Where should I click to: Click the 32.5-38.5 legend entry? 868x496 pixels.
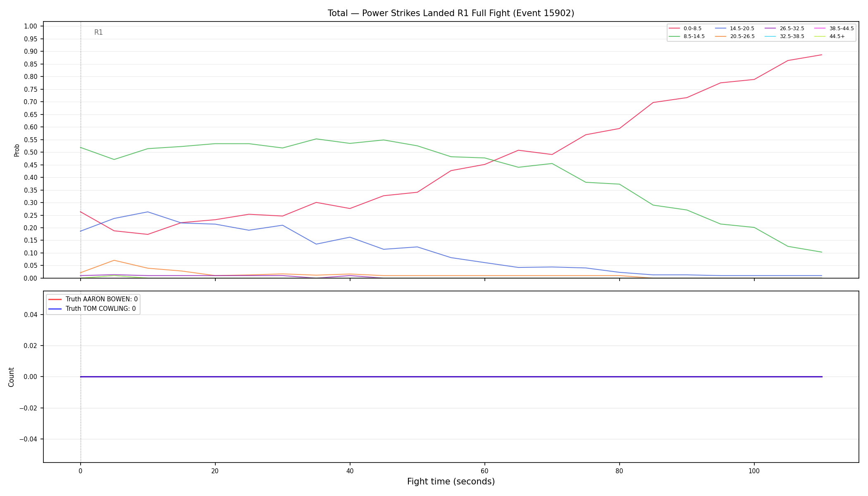click(x=785, y=36)
